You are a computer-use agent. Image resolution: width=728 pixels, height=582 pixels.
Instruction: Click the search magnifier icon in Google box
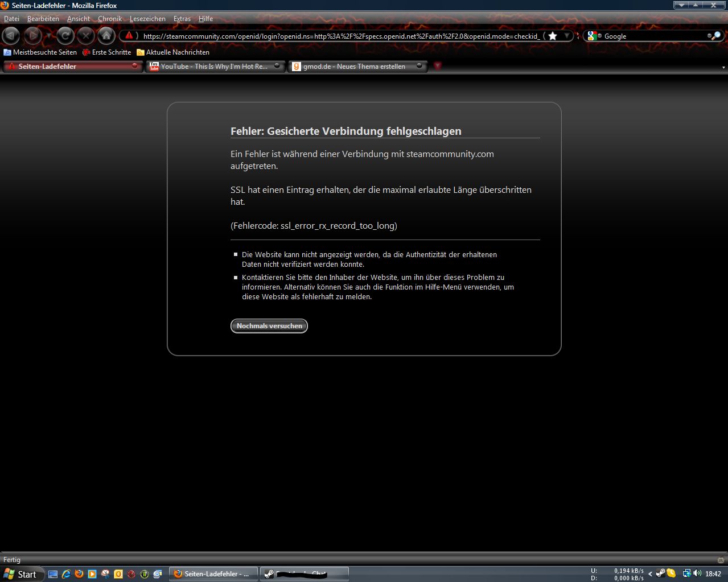(x=715, y=36)
